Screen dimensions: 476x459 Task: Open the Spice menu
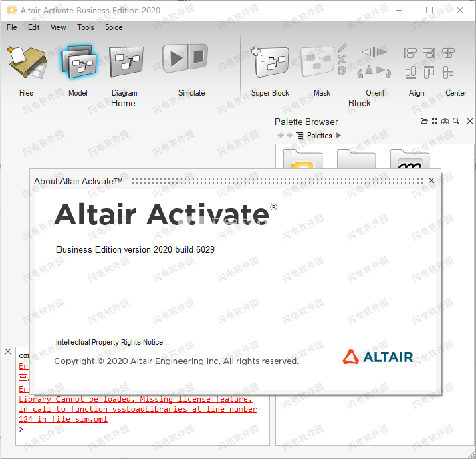coord(114,27)
